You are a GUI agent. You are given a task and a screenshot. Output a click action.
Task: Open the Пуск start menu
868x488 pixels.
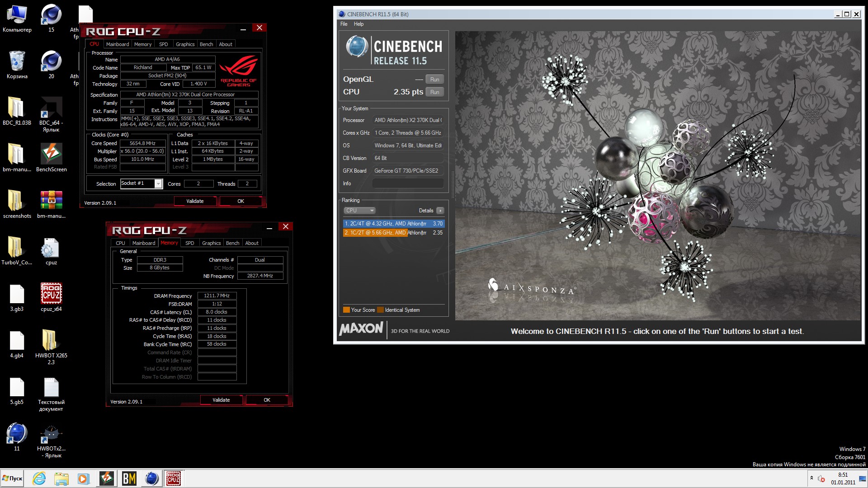coord(13,479)
